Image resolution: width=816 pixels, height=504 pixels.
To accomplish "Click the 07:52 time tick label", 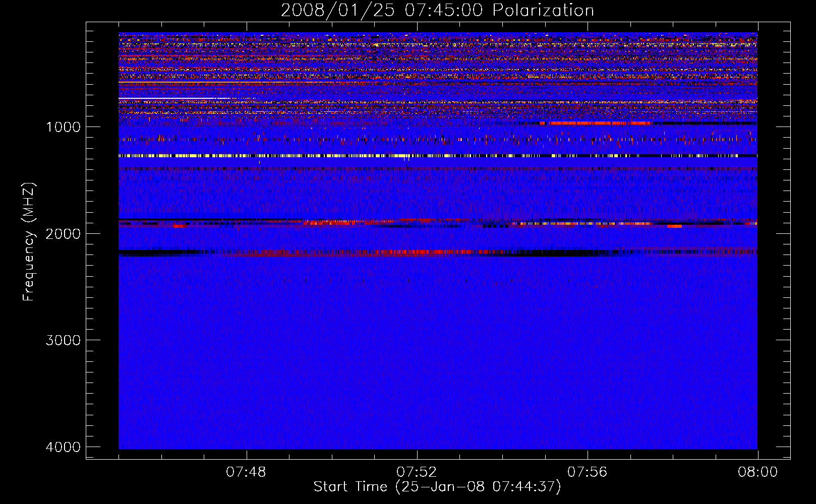I will [x=417, y=472].
